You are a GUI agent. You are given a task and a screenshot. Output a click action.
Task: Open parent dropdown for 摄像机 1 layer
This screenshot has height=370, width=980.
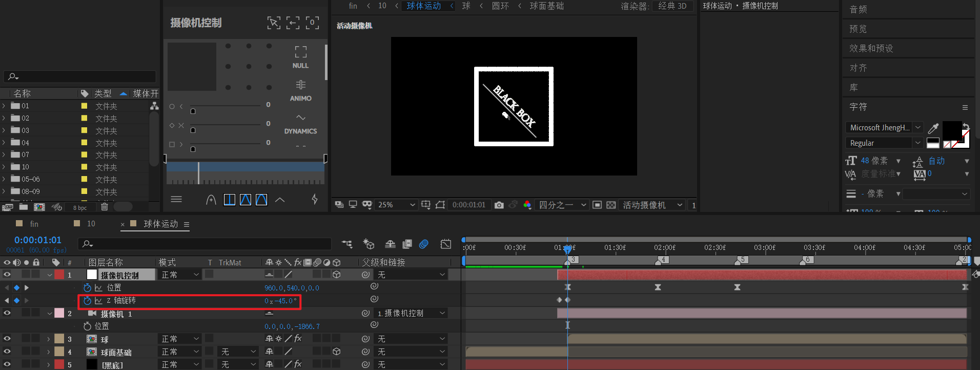click(412, 313)
